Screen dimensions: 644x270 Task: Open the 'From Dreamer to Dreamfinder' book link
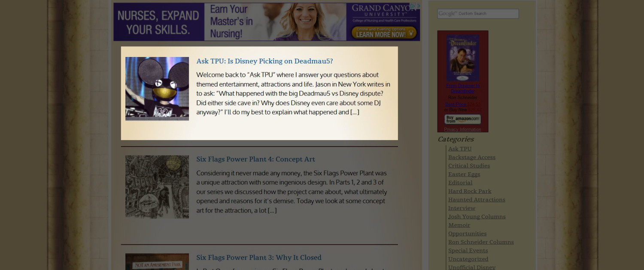pyautogui.click(x=463, y=88)
